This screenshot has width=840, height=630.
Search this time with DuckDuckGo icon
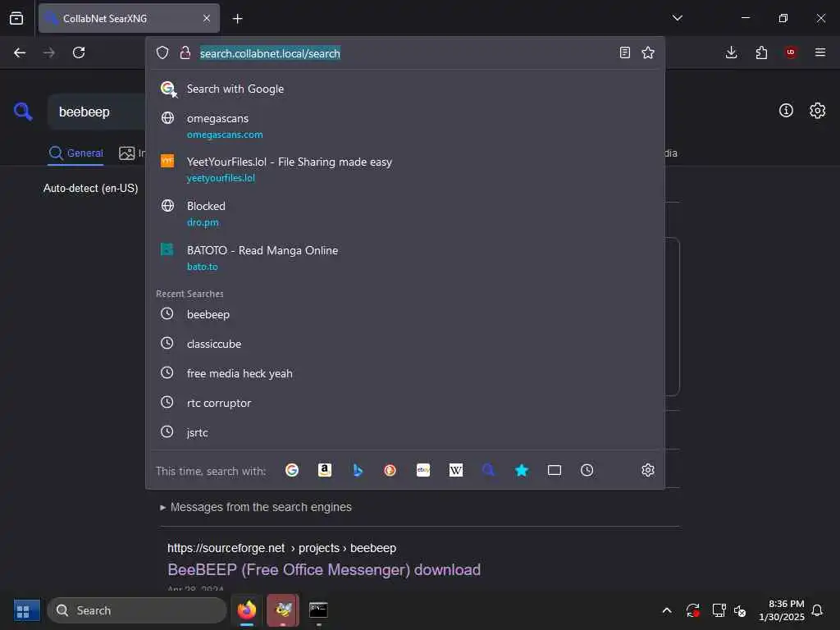pyautogui.click(x=390, y=470)
